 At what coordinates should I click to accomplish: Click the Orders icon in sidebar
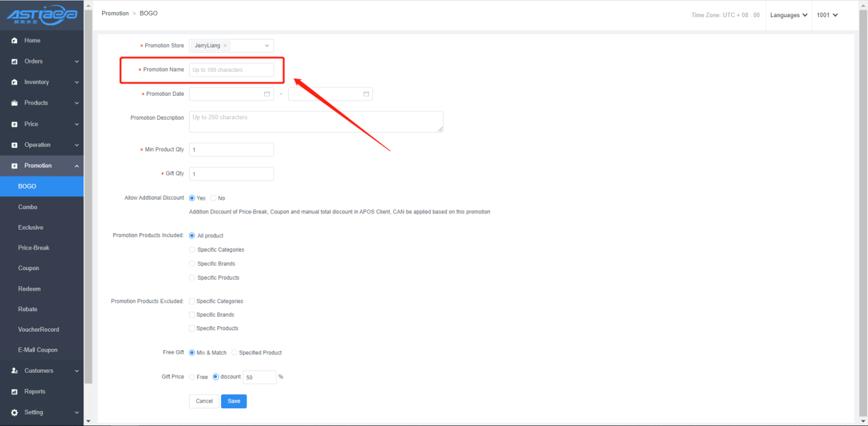point(14,62)
